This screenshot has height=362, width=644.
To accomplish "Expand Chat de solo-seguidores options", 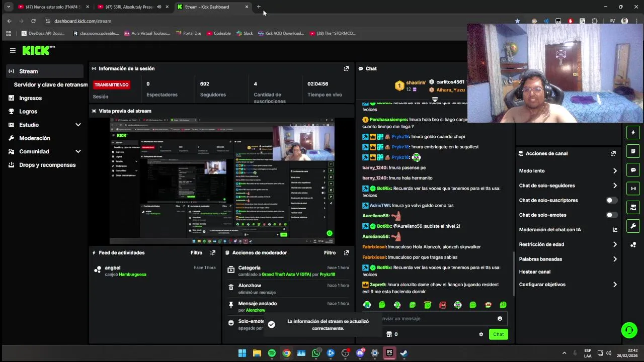I will pyautogui.click(x=615, y=186).
